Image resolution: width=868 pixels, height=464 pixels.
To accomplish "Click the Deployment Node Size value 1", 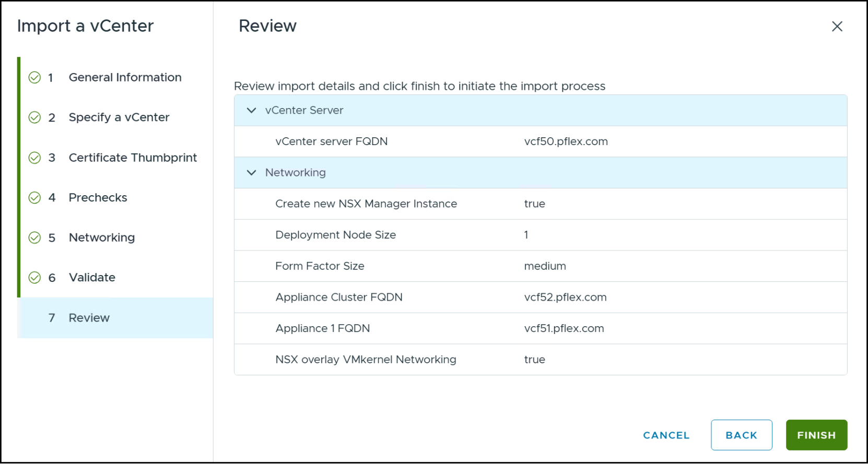I will tap(526, 235).
